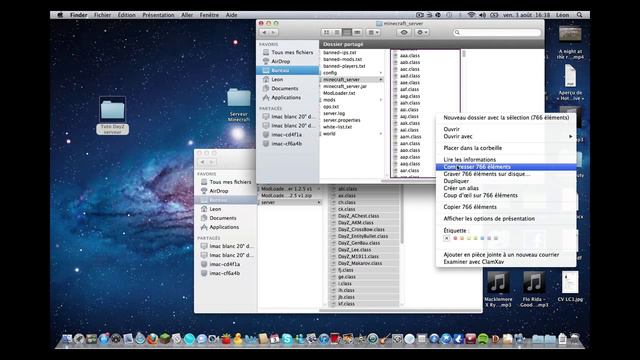Apply the red Étiquette label
This screenshot has width=640, height=360.
click(456, 238)
